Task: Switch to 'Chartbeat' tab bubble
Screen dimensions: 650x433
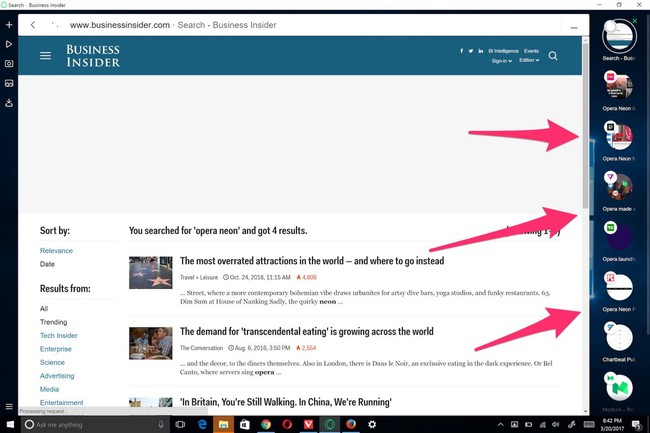Action: pyautogui.click(x=619, y=337)
